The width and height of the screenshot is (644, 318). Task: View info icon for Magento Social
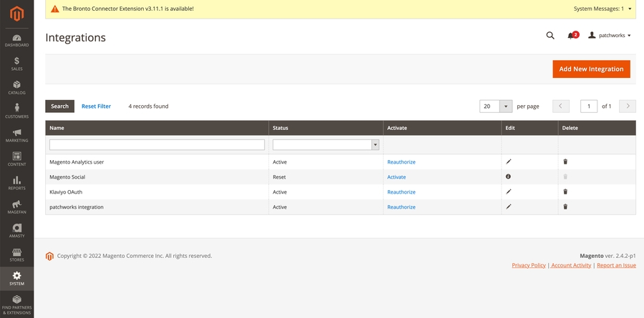[x=509, y=177]
